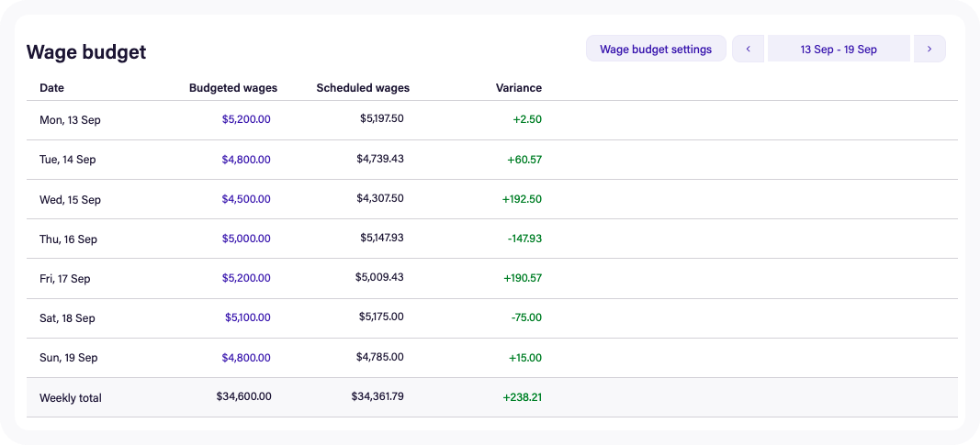
Task: Click the Weekly total row label
Action: tap(71, 398)
